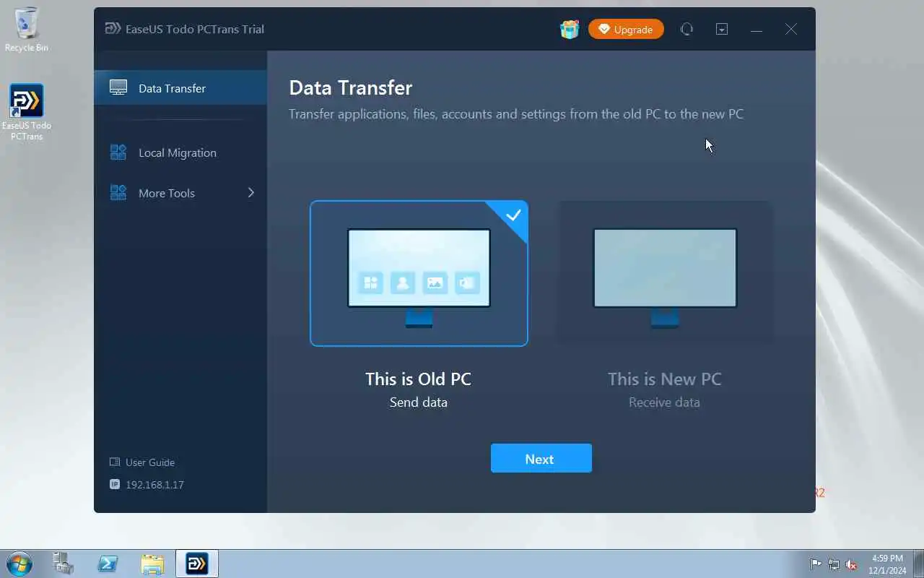Open the gift box promotion icon
Viewport: 924px width, 578px height.
(570, 29)
